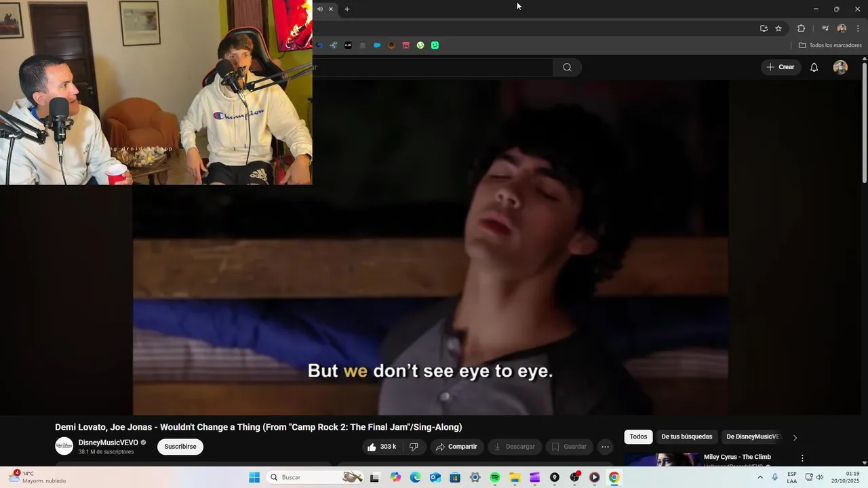Open OBS Studio from the taskbar

[x=574, y=477]
